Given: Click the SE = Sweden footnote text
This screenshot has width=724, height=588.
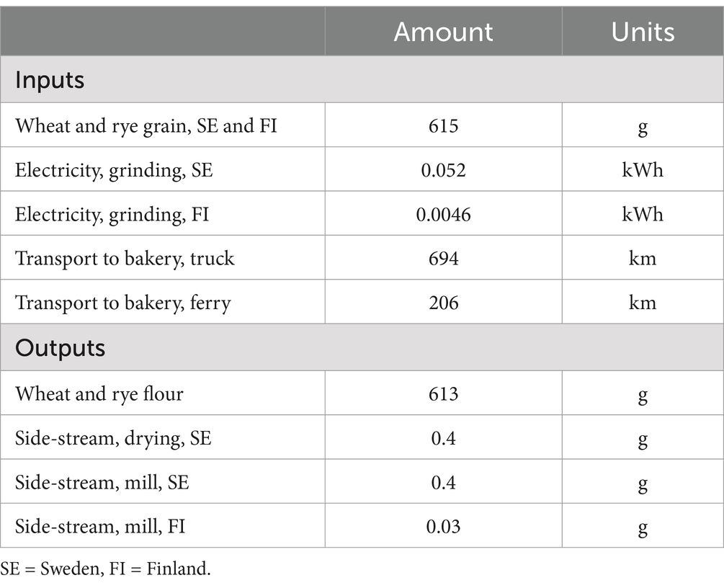Looking at the screenshot, I should [x=105, y=568].
